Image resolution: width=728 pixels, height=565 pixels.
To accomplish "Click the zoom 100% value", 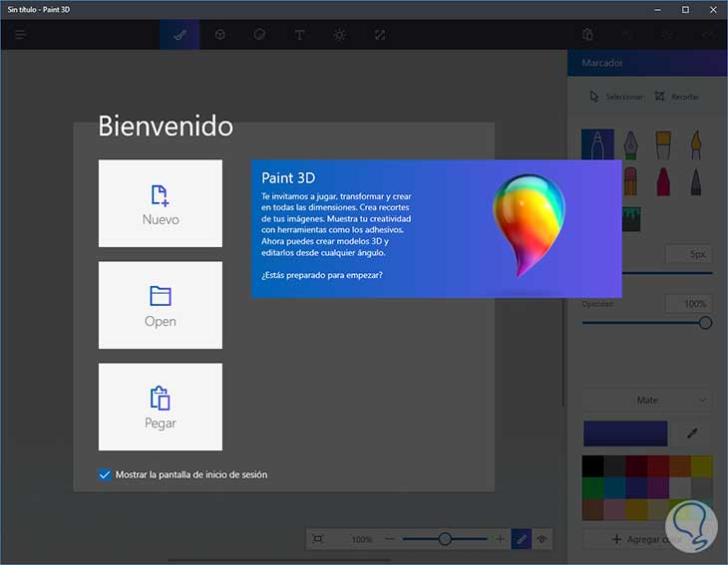I will point(362,539).
